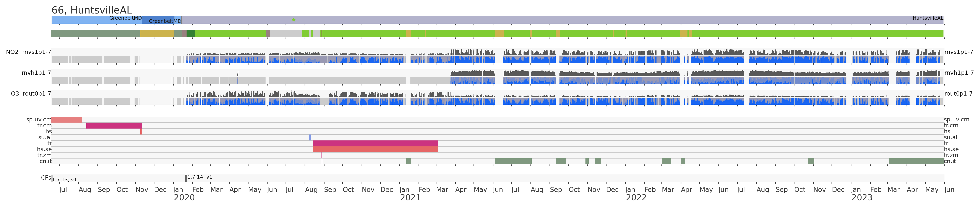Select the CFs 1.7.13, v1 label

pyautogui.click(x=64, y=180)
